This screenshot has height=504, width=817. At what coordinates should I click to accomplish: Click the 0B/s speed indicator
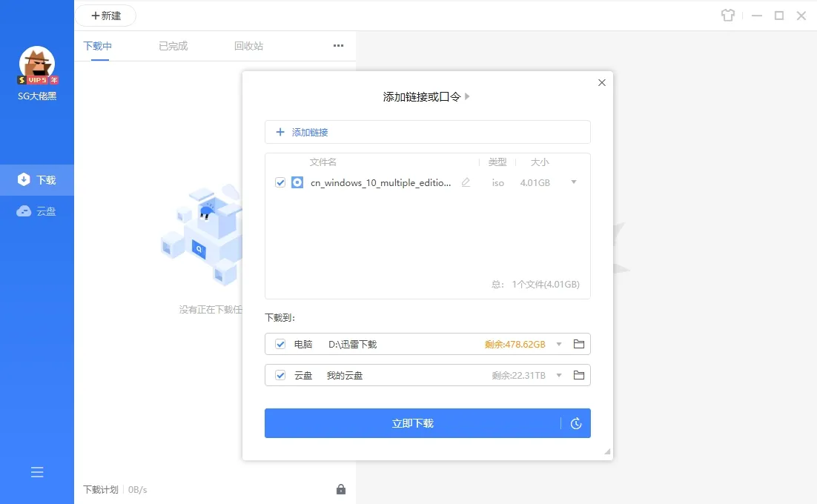coord(138,490)
